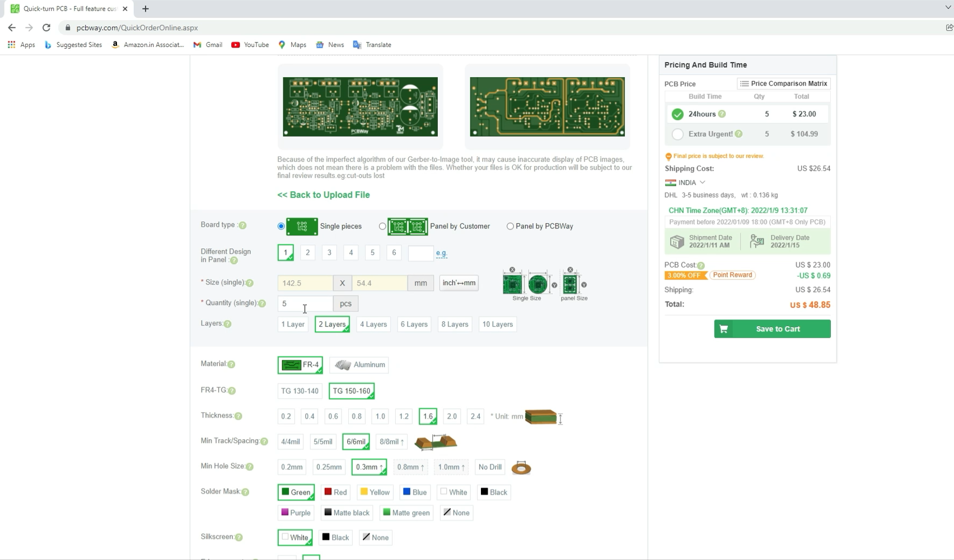The width and height of the screenshot is (954, 560).
Task: Click the Quantity input field showing 5
Action: click(x=305, y=304)
